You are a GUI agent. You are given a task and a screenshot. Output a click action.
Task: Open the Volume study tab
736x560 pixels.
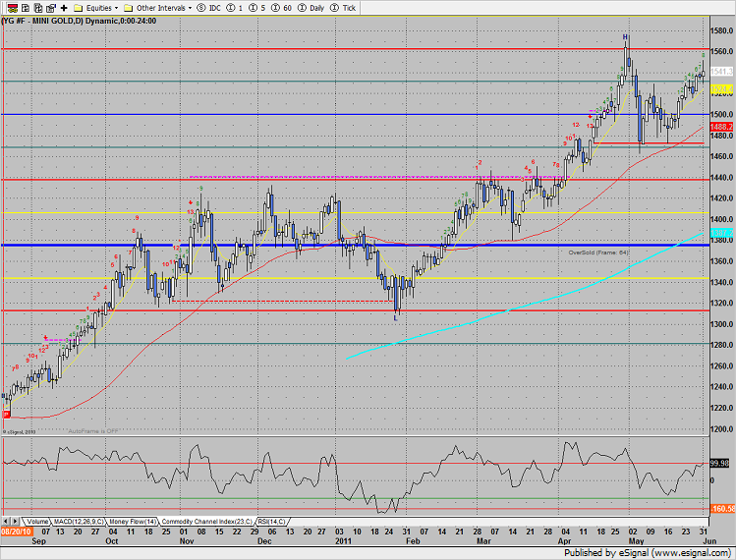(x=37, y=522)
